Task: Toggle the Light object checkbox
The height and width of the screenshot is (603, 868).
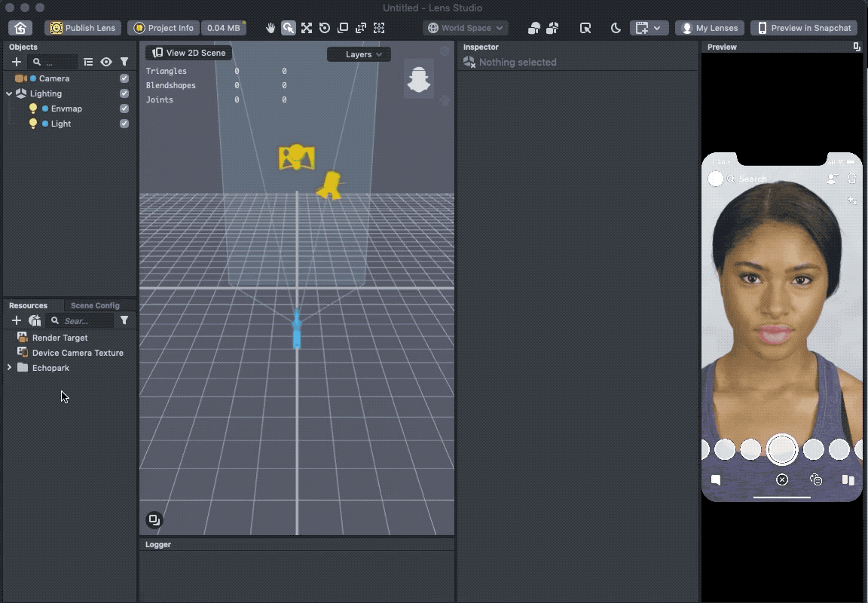Action: (x=124, y=124)
